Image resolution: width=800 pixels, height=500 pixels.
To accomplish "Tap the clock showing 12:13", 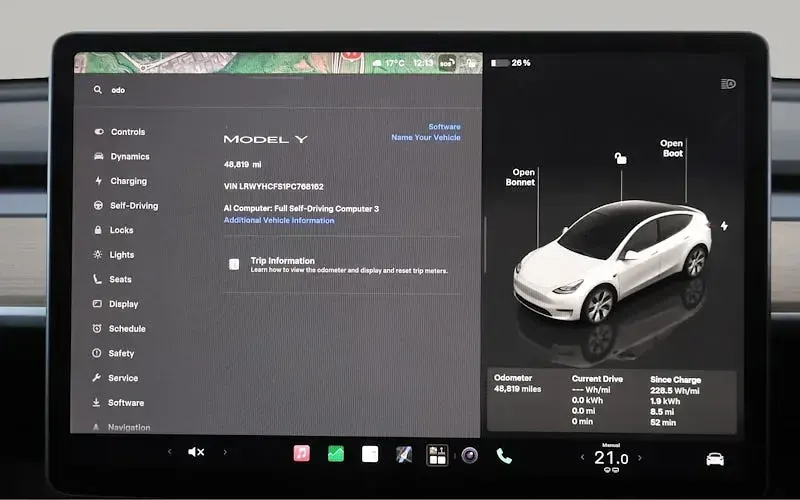I will pos(423,63).
